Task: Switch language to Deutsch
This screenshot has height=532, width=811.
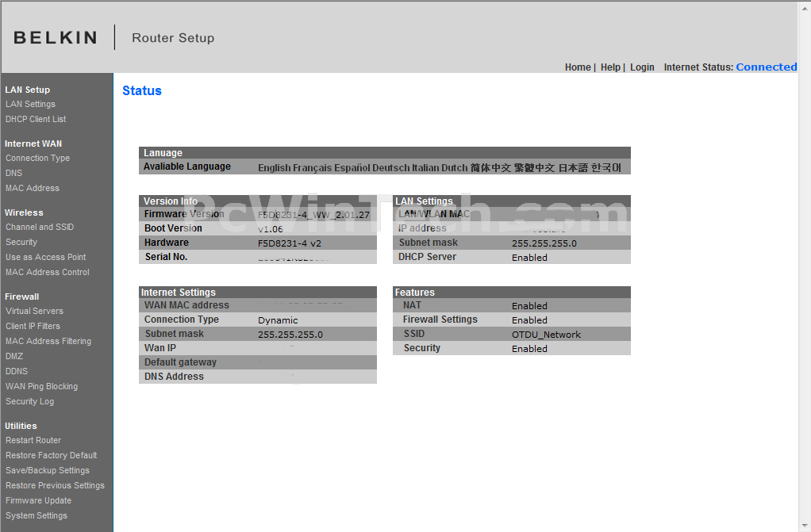Action: [x=390, y=167]
